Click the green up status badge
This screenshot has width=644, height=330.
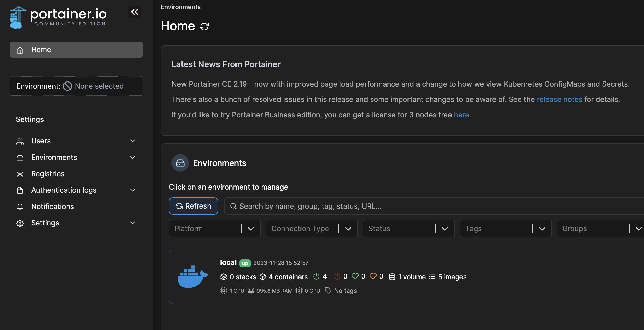pyautogui.click(x=245, y=263)
